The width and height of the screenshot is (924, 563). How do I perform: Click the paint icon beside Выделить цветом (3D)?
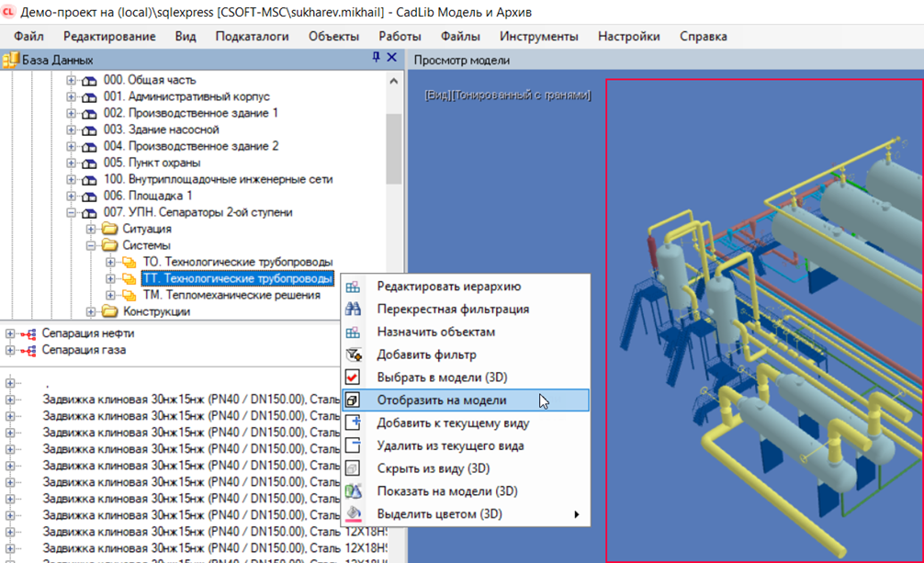pyautogui.click(x=353, y=514)
